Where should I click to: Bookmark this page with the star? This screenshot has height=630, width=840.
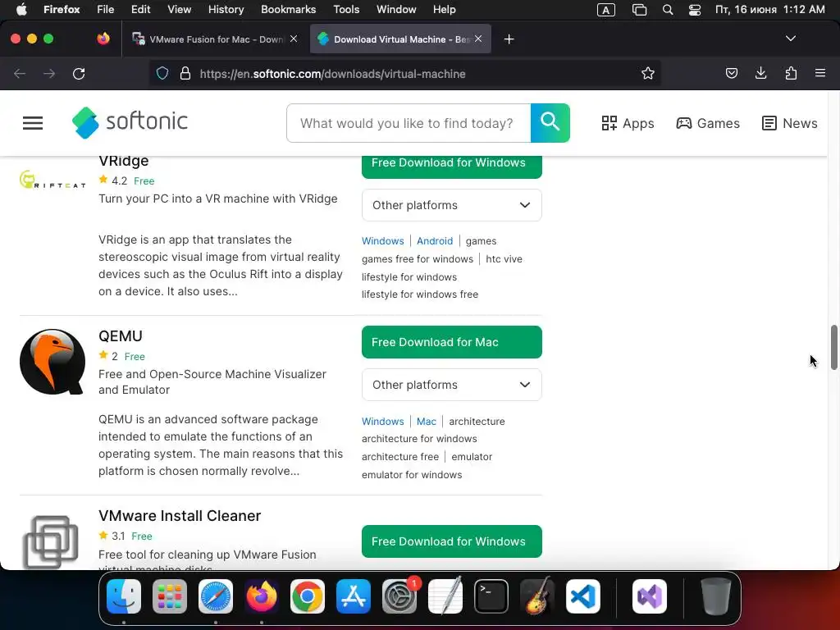[x=648, y=73]
